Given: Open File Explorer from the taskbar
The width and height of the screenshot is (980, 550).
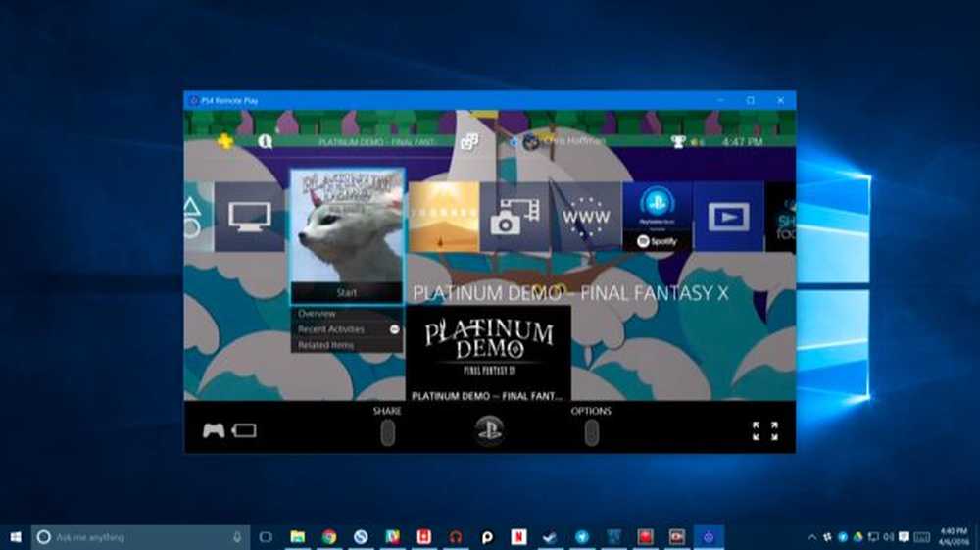Looking at the screenshot, I should [298, 537].
